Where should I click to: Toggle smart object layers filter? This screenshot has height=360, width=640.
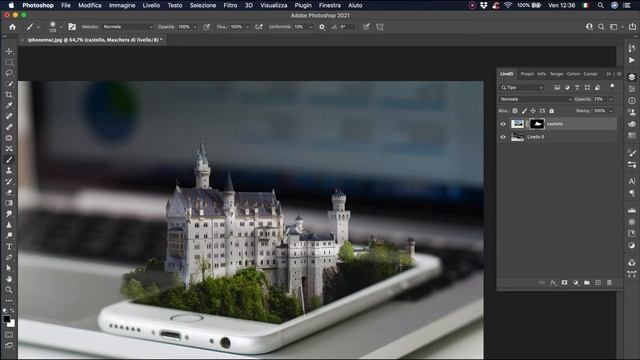(597, 87)
